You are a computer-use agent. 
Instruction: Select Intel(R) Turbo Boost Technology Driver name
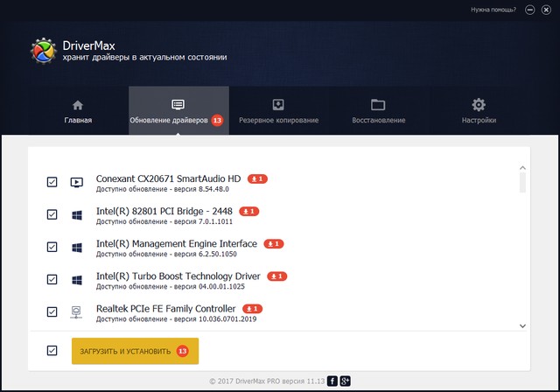click(178, 276)
